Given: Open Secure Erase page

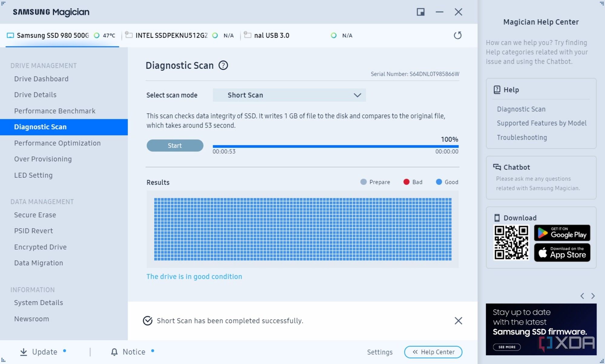Looking at the screenshot, I should pos(35,215).
